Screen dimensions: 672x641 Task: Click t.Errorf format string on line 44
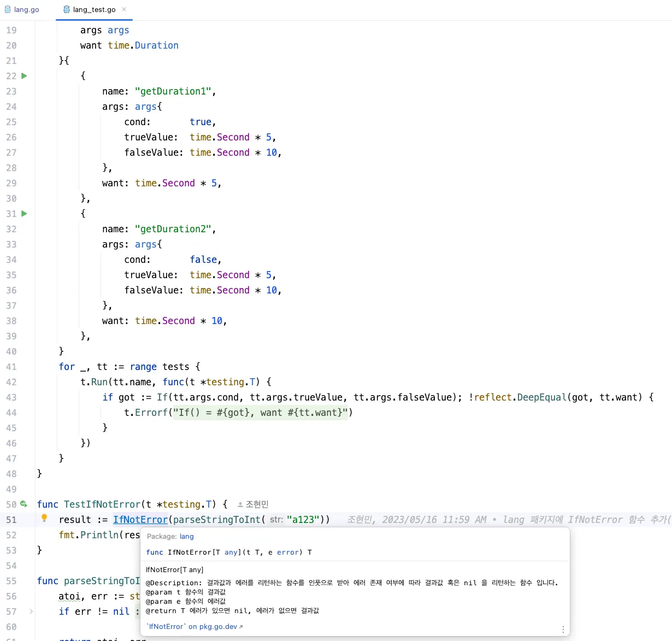coord(260,413)
